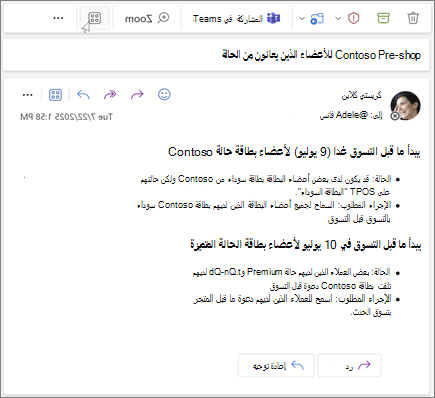Delete the email with the trash icon
Viewport: 435px width, 398px height.
tap(413, 18)
